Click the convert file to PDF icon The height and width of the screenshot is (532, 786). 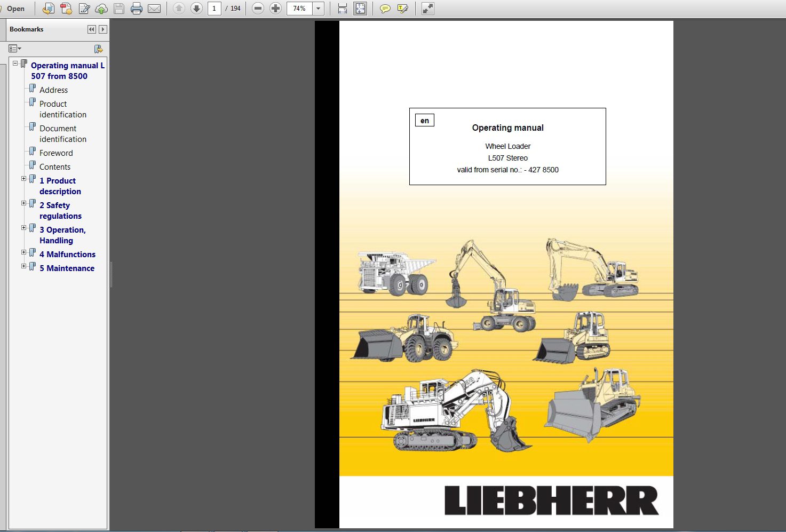click(49, 9)
